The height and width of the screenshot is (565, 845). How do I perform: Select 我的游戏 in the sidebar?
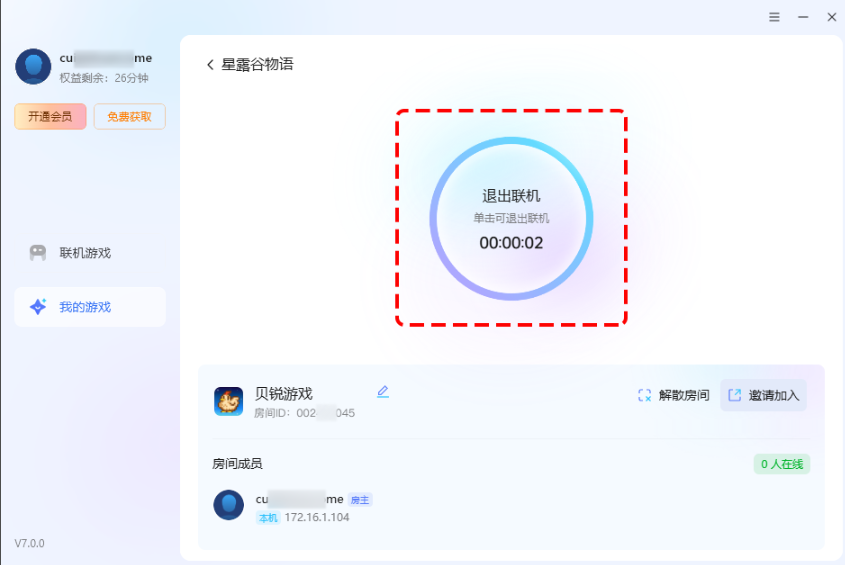(x=85, y=307)
